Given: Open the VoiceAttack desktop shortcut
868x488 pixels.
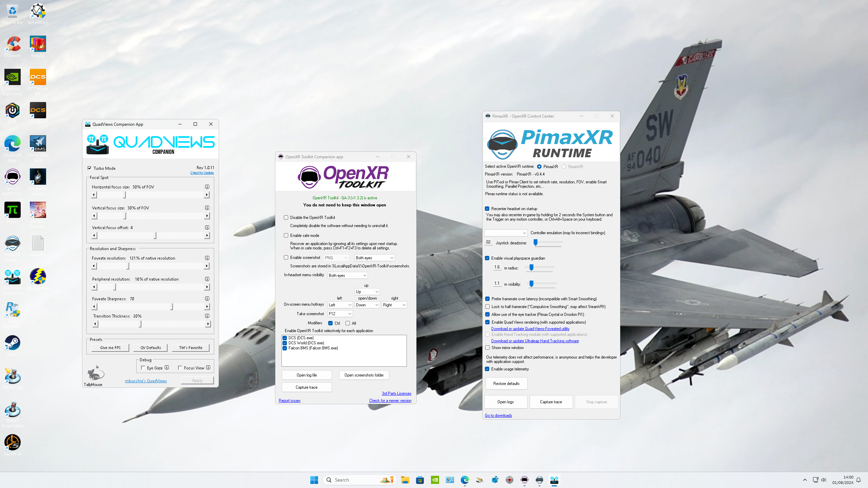Looking at the screenshot, I should (x=38, y=14).
